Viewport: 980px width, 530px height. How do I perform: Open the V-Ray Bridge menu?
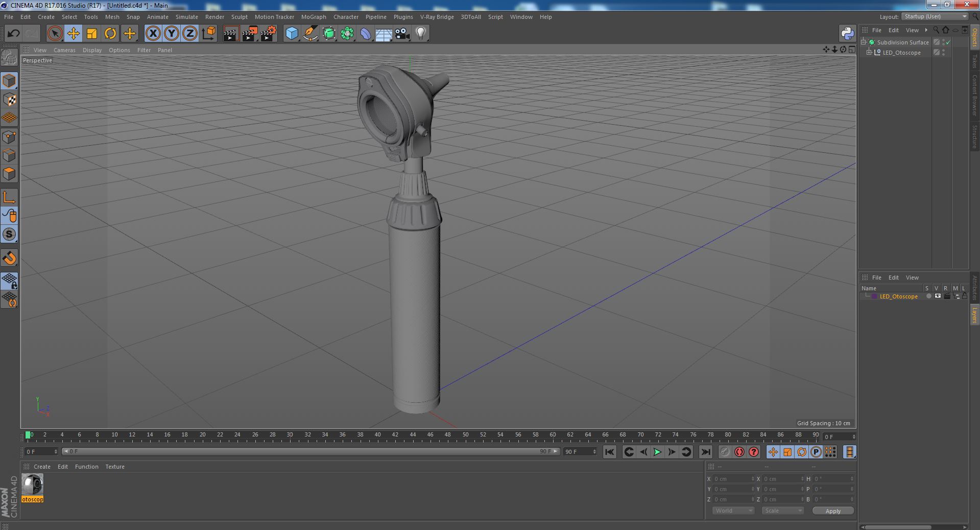click(x=437, y=17)
